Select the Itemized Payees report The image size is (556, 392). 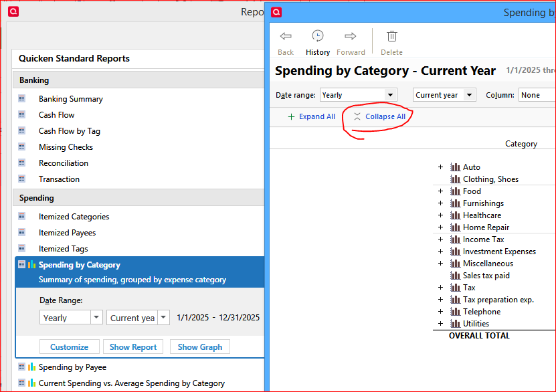[68, 233]
